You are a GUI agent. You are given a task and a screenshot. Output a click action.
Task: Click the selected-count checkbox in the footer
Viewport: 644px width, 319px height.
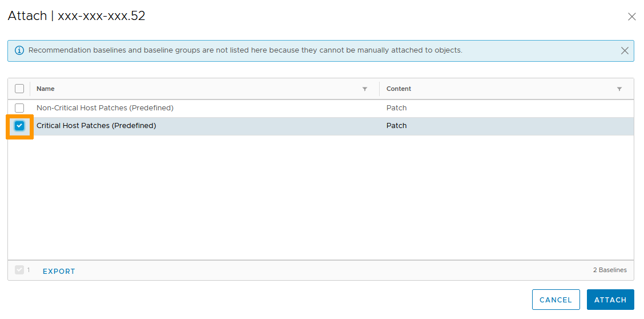point(19,270)
